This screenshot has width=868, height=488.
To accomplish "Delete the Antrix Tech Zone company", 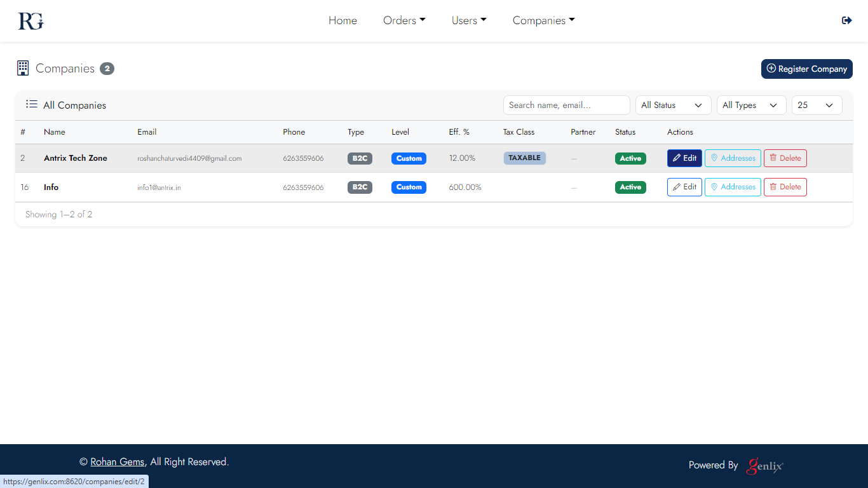I will [x=785, y=158].
